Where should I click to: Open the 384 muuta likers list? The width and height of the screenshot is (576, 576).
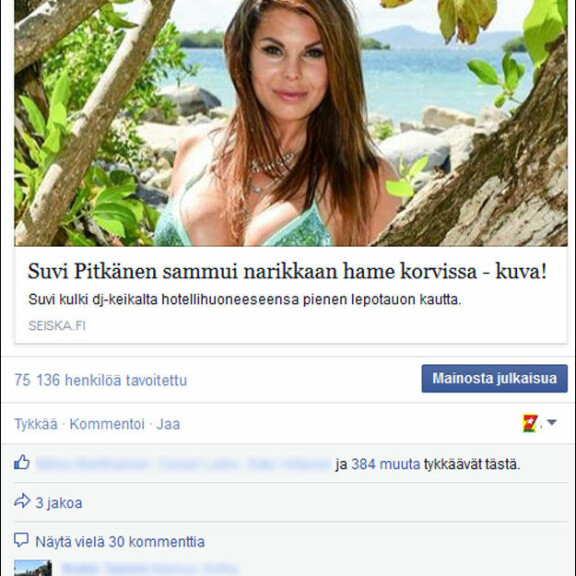pyautogui.click(x=385, y=464)
